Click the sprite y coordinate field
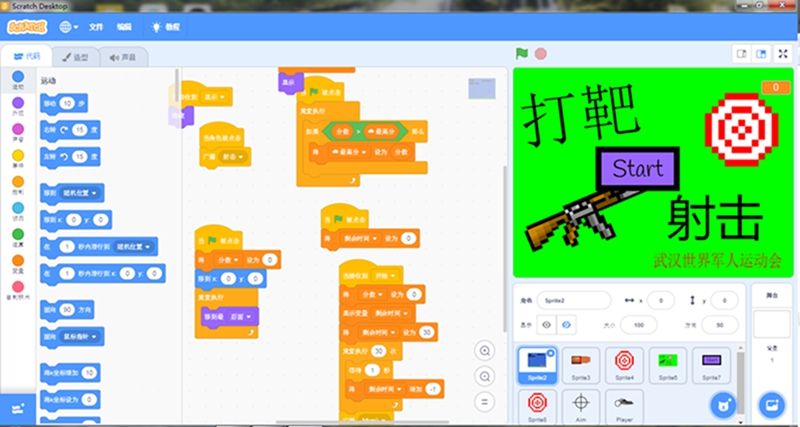This screenshot has width=800, height=427. coord(724,300)
